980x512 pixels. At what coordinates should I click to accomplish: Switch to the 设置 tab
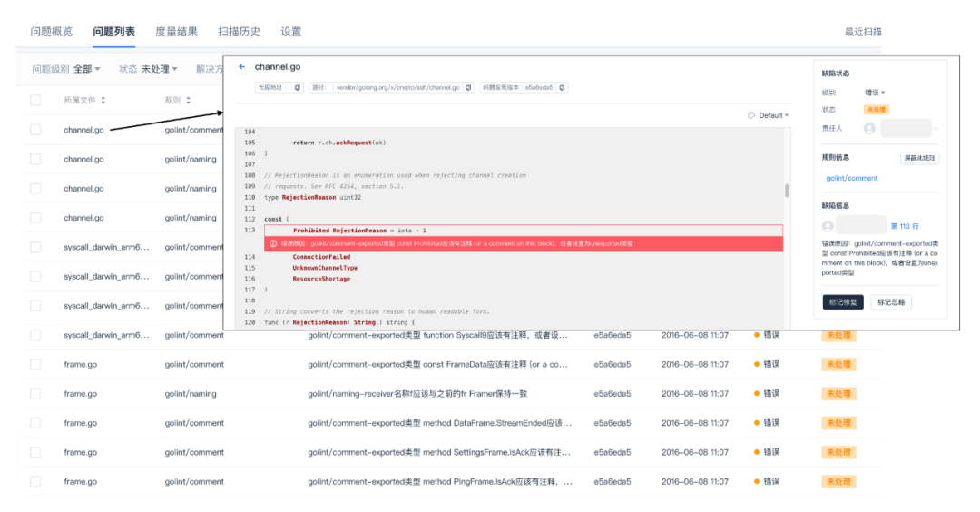tap(290, 32)
